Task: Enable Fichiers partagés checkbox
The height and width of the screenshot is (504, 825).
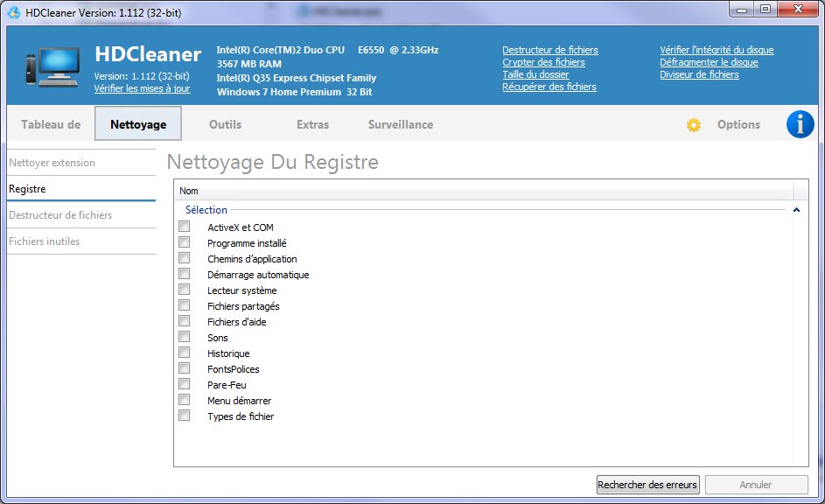Action: pyautogui.click(x=184, y=305)
